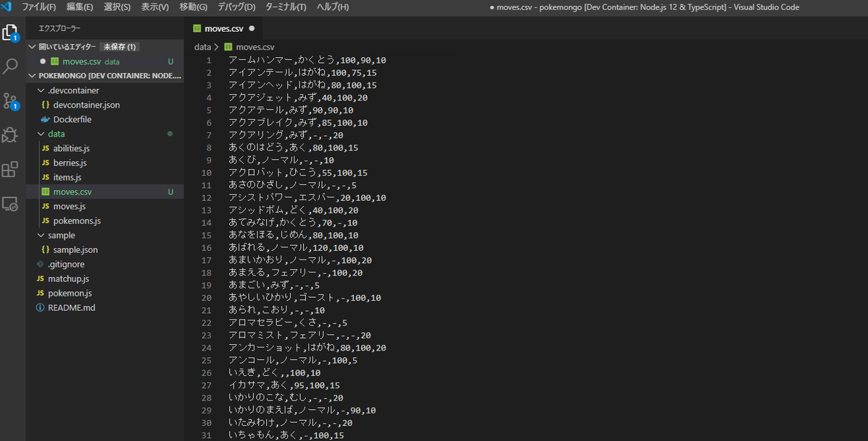Click the 未保存 (1) badge
The width and height of the screenshot is (868, 441).
click(x=119, y=47)
